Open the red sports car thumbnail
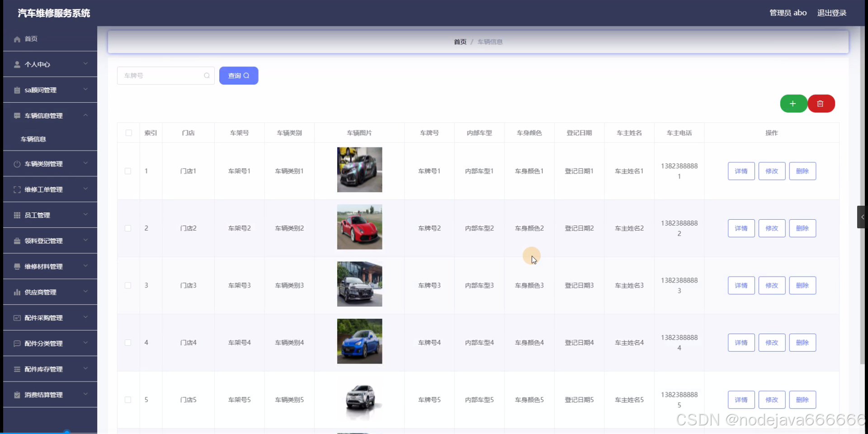868x434 pixels. click(x=359, y=227)
